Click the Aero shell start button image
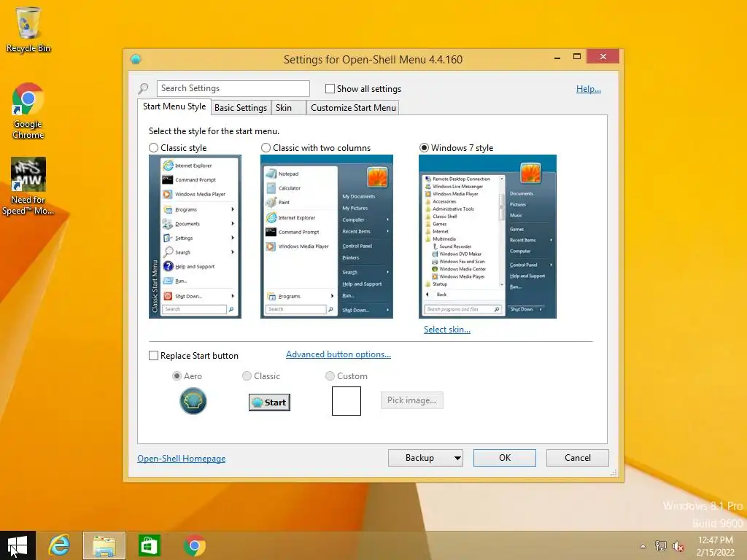Screen dimensions: 747x560 point(193,401)
